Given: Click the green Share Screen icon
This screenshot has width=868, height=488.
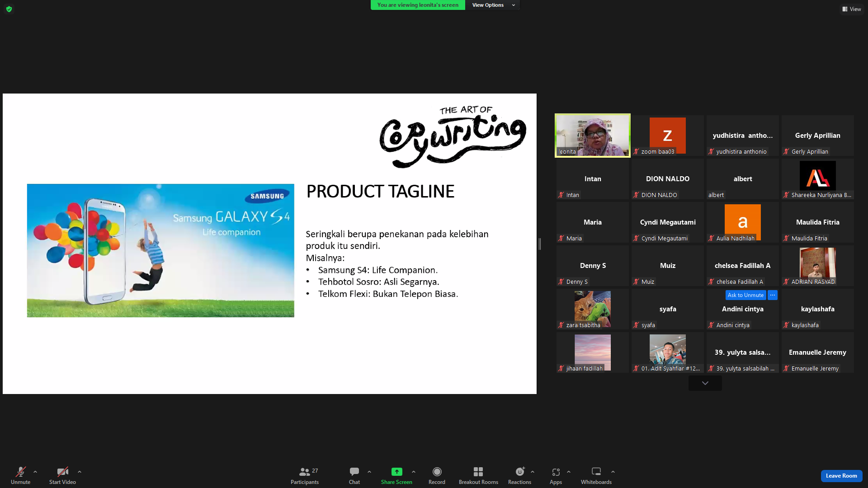Looking at the screenshot, I should pyautogui.click(x=396, y=472).
